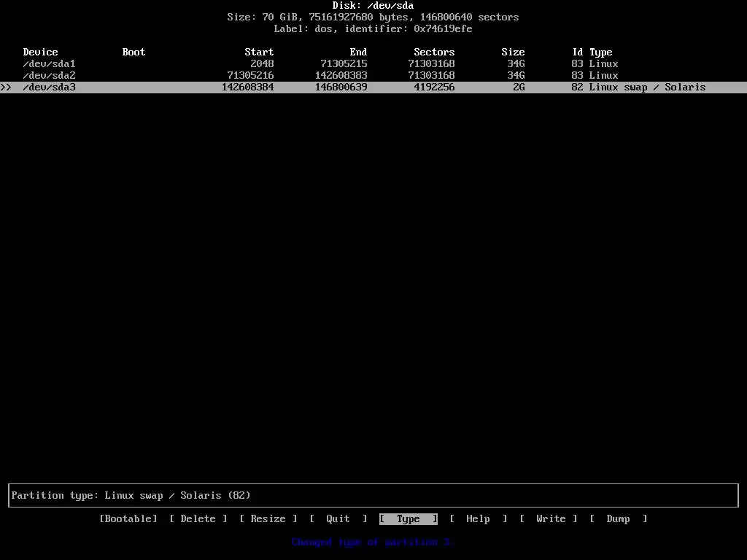Click 34G size in sda1 row
This screenshot has height=560, width=747.
tap(516, 64)
